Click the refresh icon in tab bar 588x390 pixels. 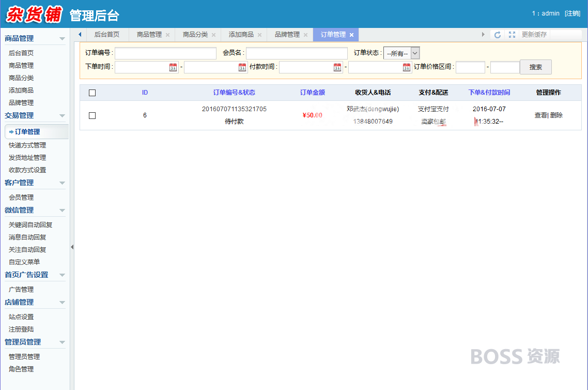pyautogui.click(x=497, y=35)
